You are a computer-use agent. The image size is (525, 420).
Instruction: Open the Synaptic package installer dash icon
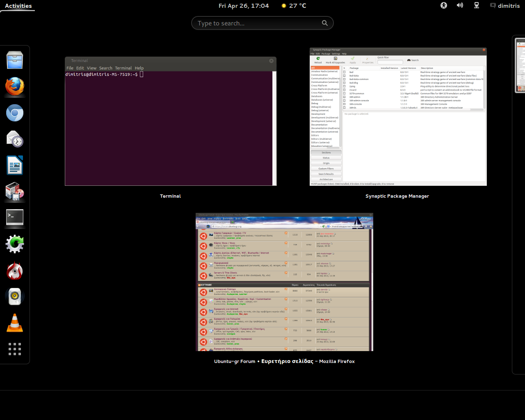15,192
